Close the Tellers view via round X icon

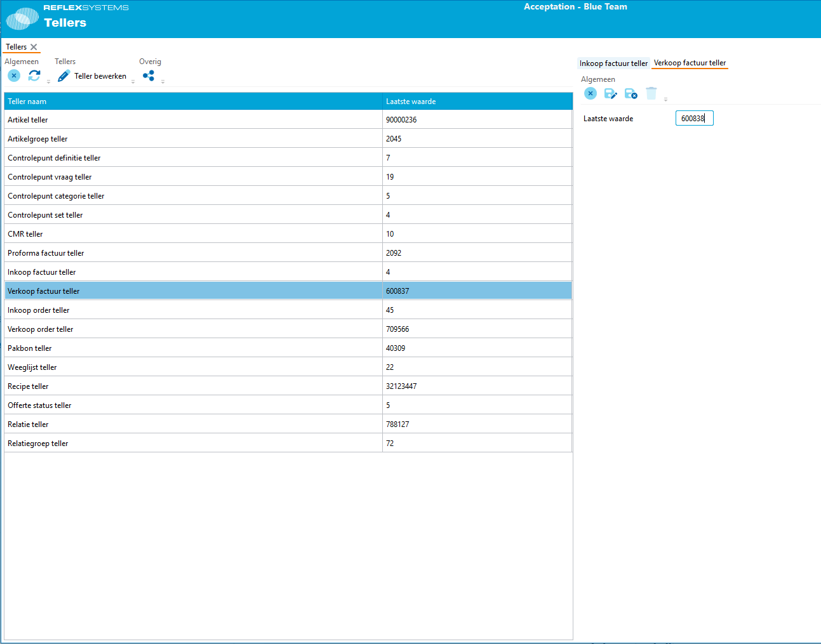(13, 76)
